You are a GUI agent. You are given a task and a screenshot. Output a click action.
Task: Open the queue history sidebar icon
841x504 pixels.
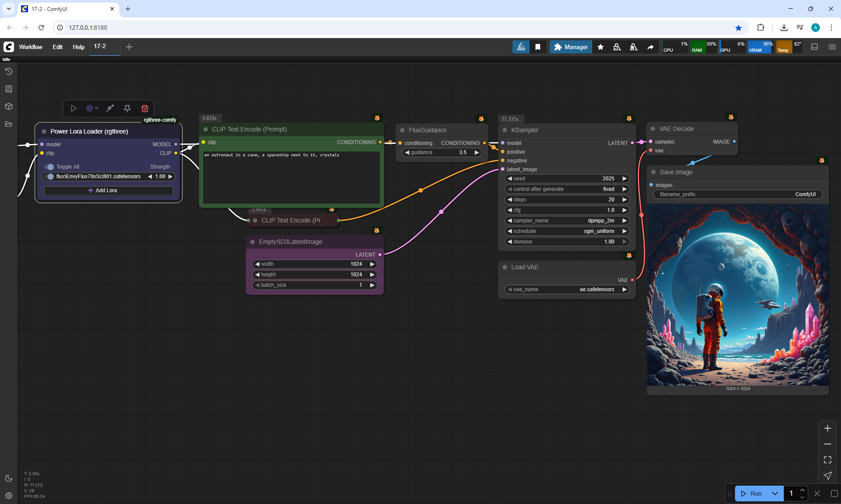pos(9,71)
